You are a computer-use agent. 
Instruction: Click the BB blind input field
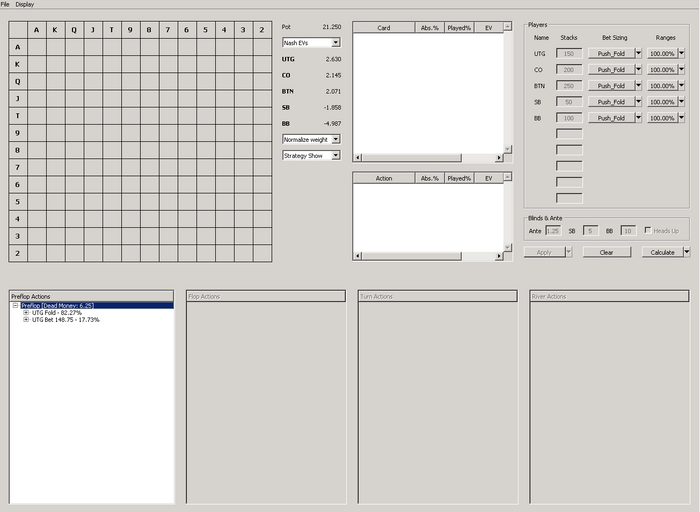[628, 231]
